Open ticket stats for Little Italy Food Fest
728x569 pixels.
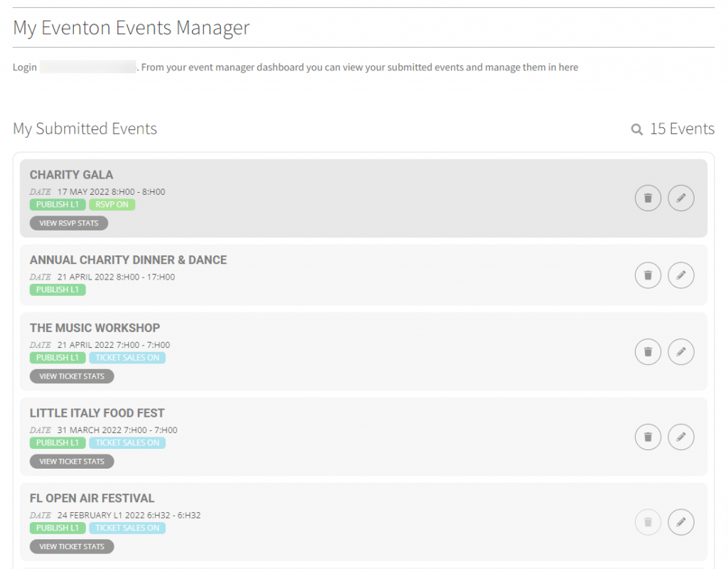72,462
